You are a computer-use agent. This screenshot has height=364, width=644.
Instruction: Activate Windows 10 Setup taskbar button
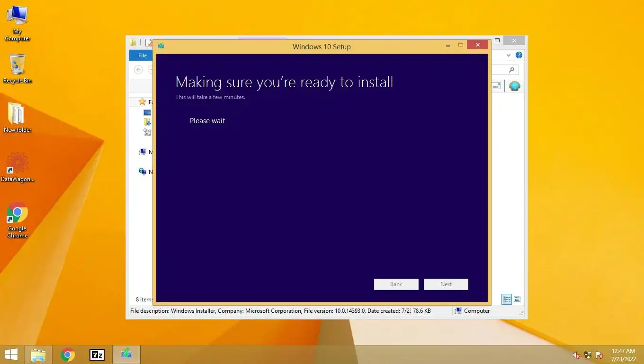(126, 355)
